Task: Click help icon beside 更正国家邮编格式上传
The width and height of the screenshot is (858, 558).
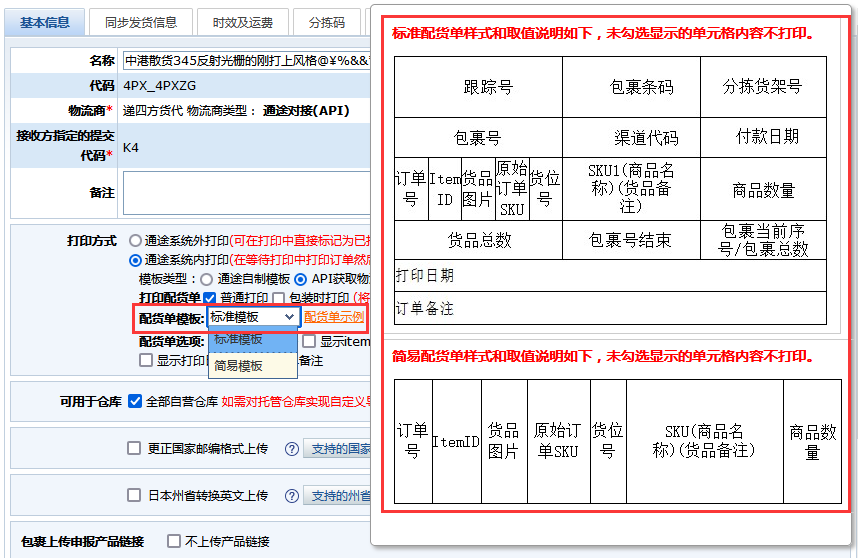Action: click(292, 449)
